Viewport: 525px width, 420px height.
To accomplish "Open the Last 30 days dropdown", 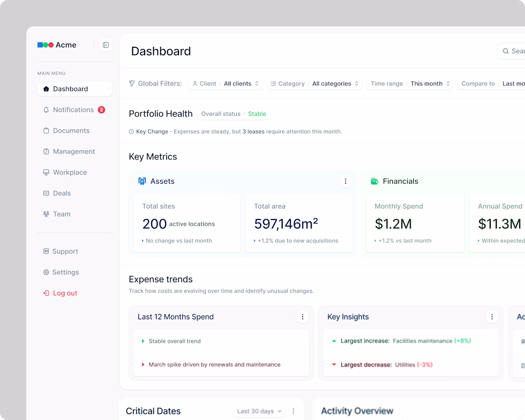I will click(259, 411).
